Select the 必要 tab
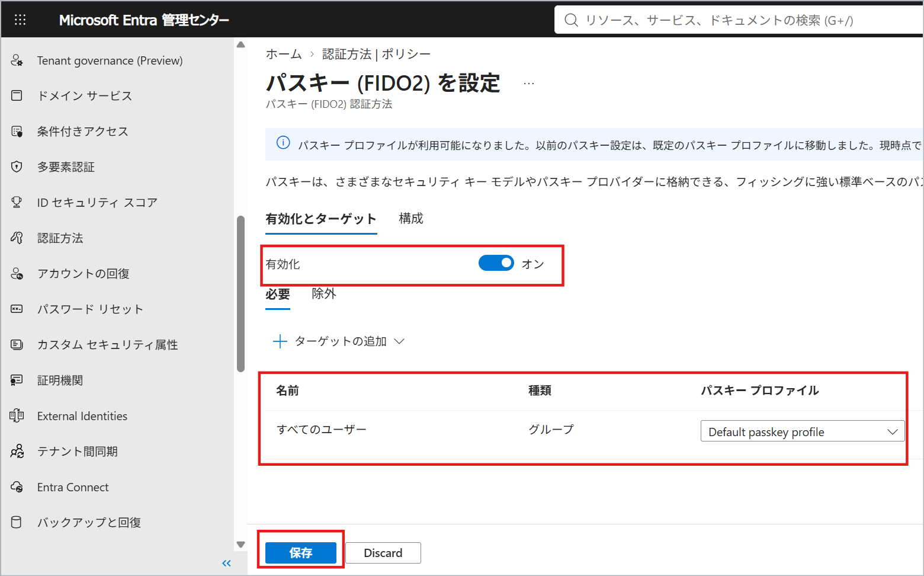This screenshot has width=924, height=576. pyautogui.click(x=278, y=294)
